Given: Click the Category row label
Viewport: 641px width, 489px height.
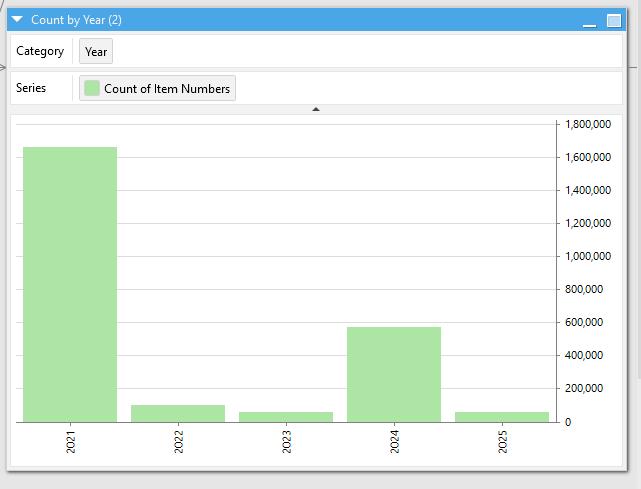Looking at the screenshot, I should click(40, 52).
